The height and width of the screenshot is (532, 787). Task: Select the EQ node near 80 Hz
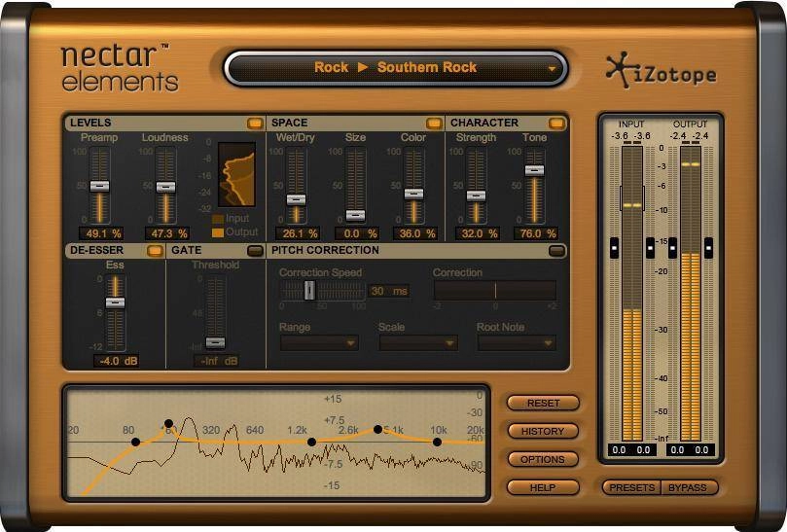point(135,442)
